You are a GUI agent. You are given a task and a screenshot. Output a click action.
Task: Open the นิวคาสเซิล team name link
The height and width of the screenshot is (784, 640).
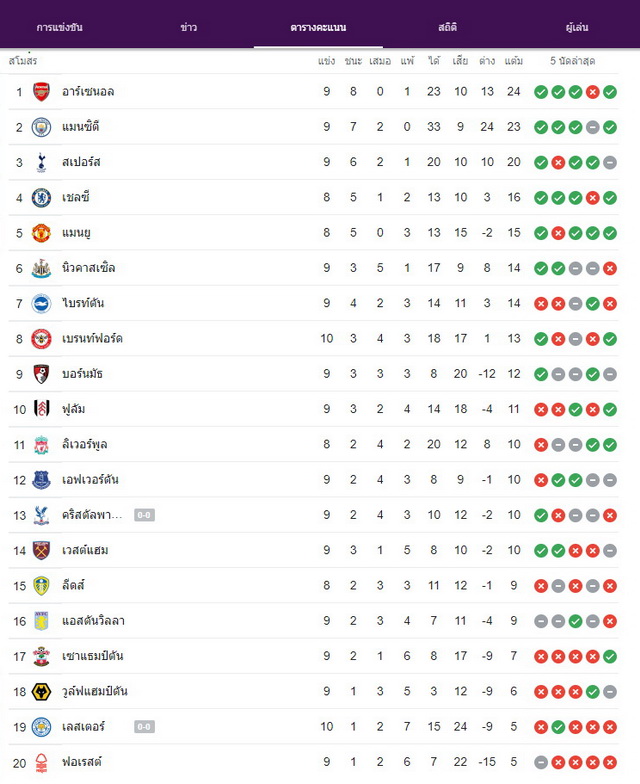pyautogui.click(x=88, y=268)
